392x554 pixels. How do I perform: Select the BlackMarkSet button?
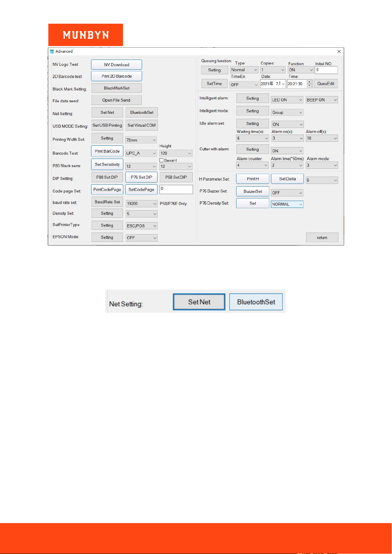[116, 88]
